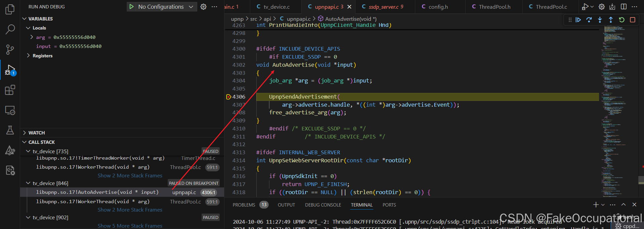Collapse the VARIABLES section
This screenshot has height=229, width=644.
point(24,19)
